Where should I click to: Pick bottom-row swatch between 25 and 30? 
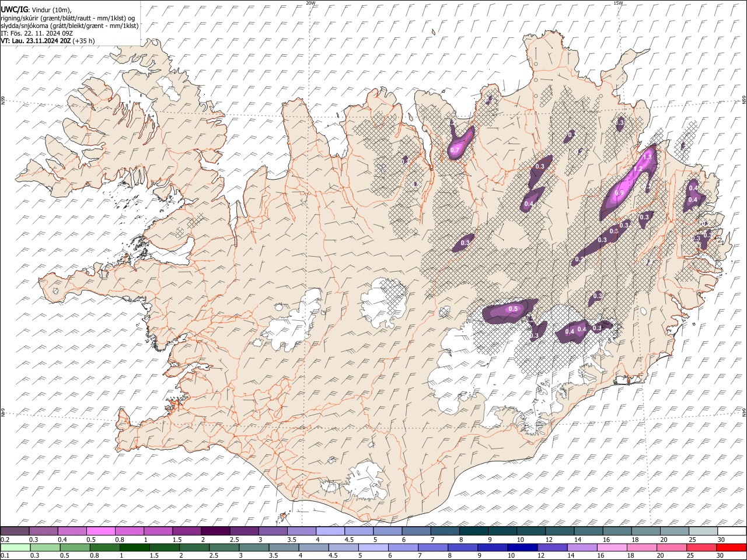tap(700, 547)
